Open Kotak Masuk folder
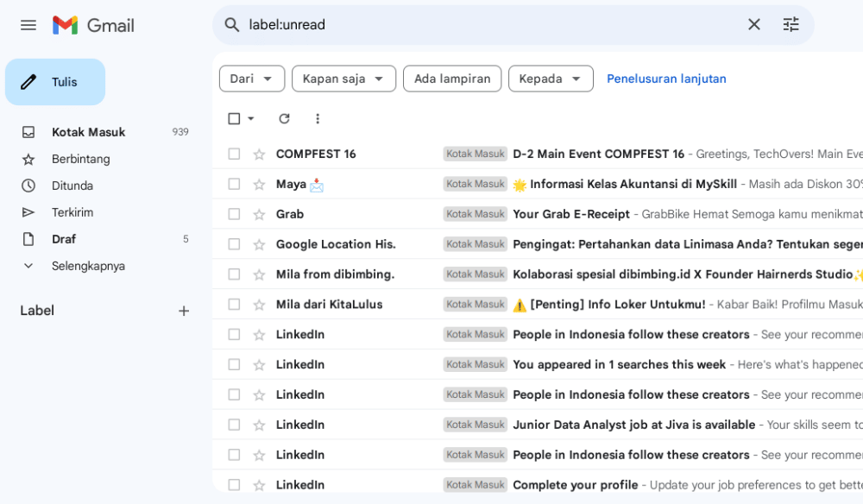Screen dimensions: 863x504 tap(88, 132)
